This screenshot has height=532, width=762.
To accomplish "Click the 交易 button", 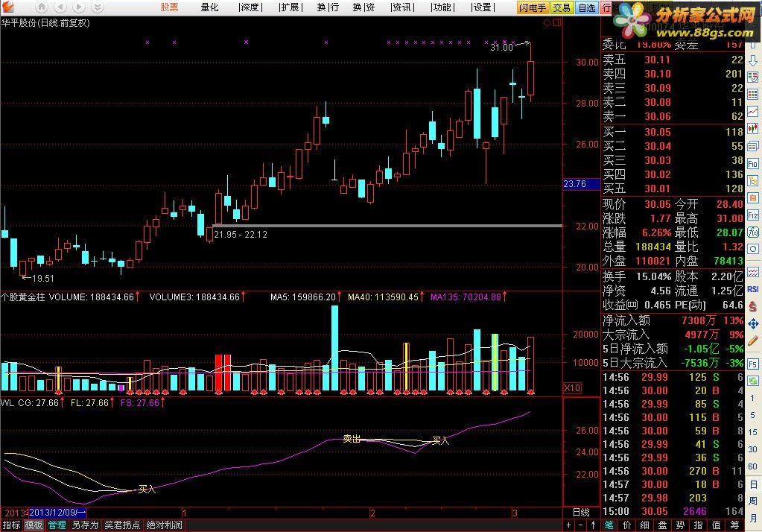I will tap(562, 7).
